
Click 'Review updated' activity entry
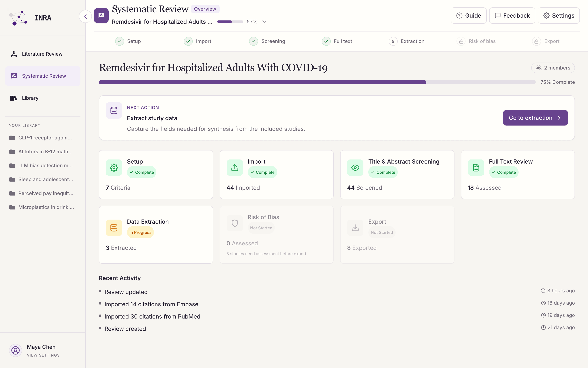tap(126, 292)
